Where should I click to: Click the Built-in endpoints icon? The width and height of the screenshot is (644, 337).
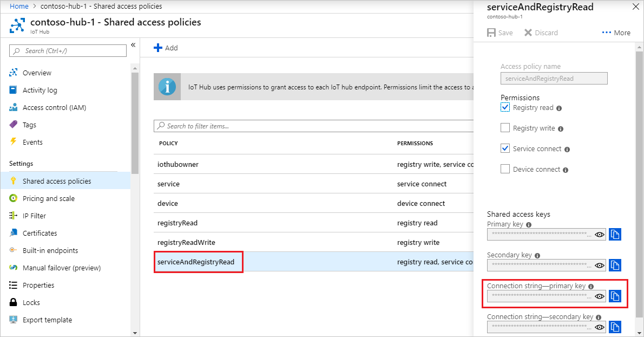point(13,250)
